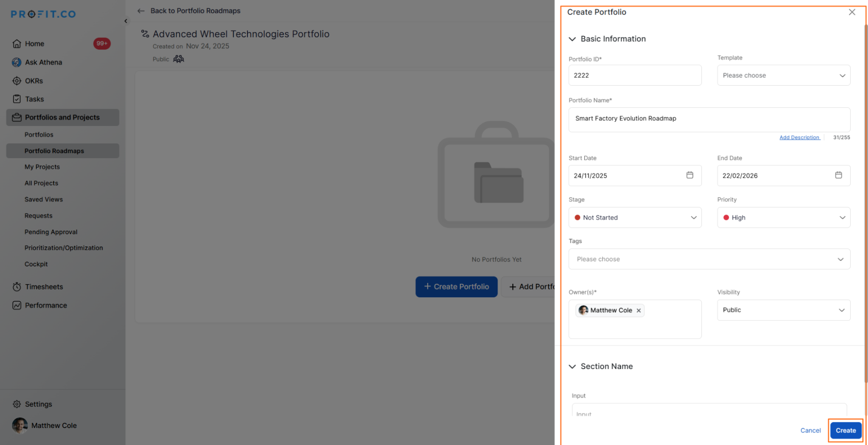
Task: Open Saved Views
Action: (x=43, y=199)
